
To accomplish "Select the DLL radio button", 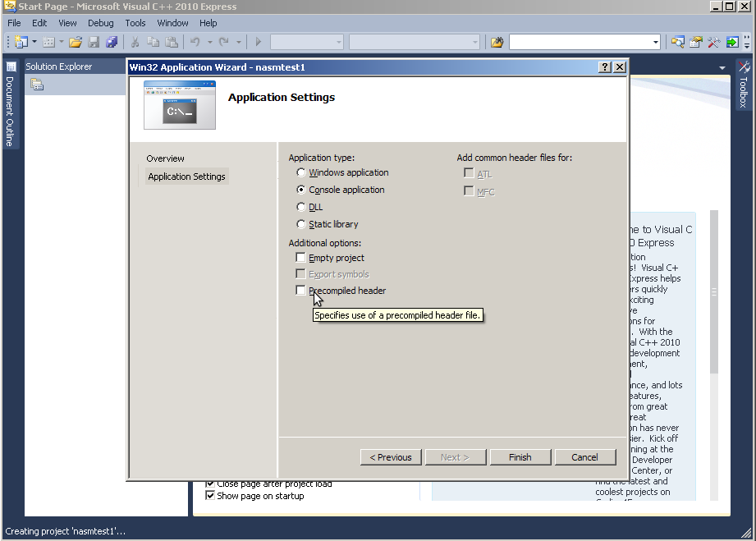I will [x=301, y=207].
